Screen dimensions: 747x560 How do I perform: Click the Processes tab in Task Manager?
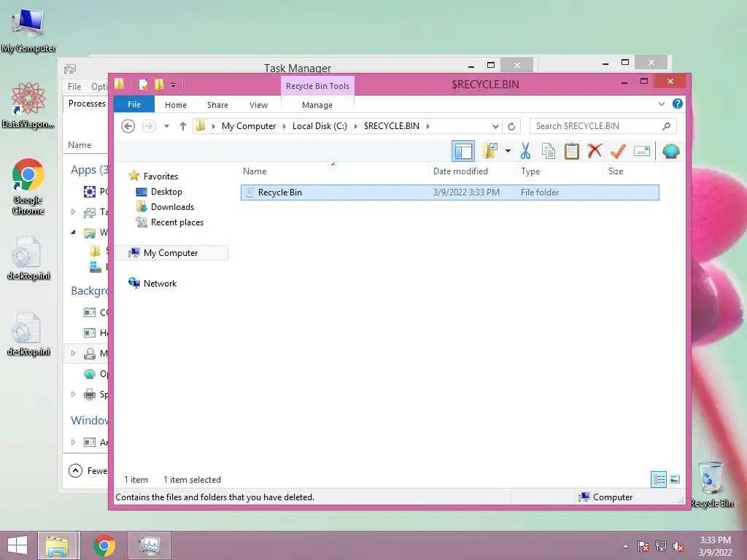(87, 104)
